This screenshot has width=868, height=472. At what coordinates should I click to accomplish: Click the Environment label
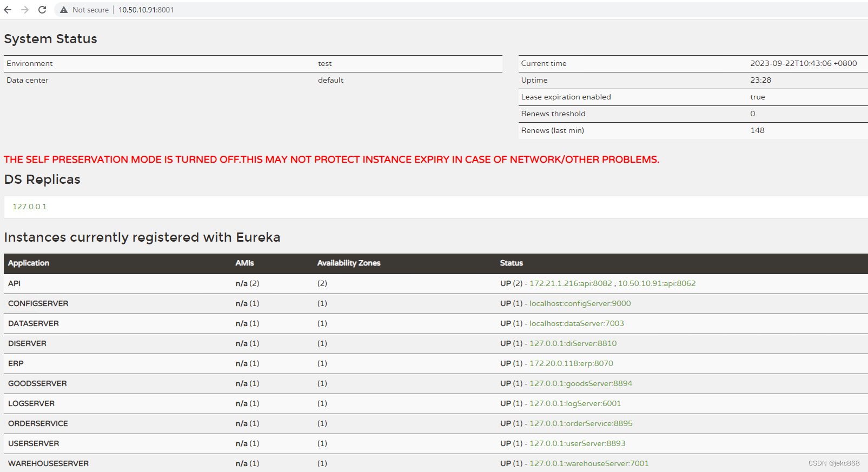[x=30, y=63]
